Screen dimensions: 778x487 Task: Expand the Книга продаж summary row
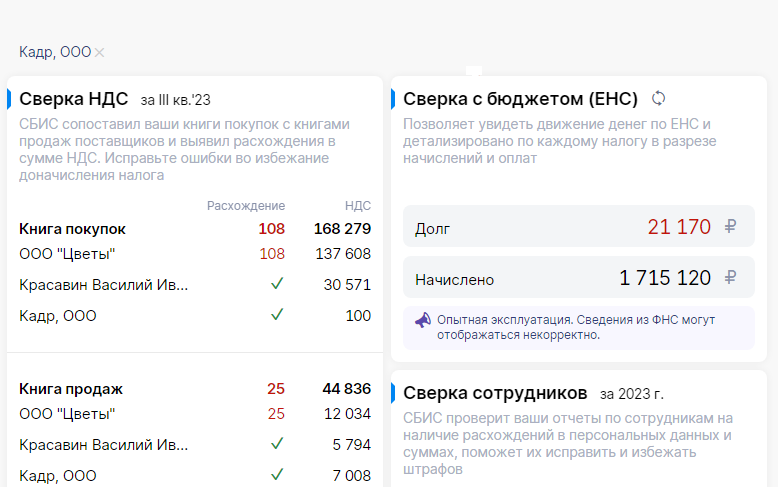pyautogui.click(x=71, y=389)
